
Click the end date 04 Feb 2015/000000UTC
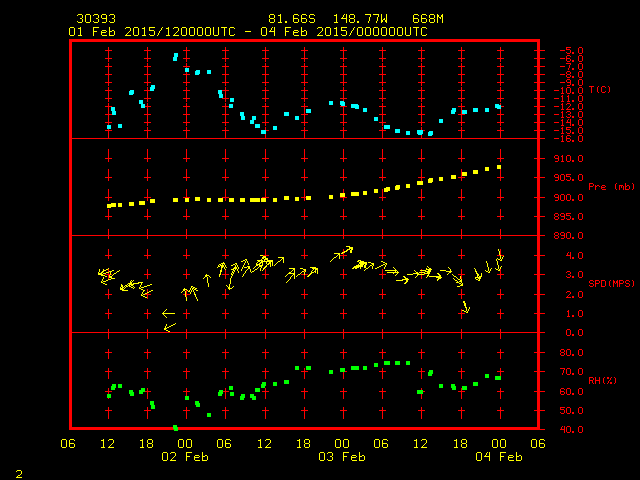(344, 32)
